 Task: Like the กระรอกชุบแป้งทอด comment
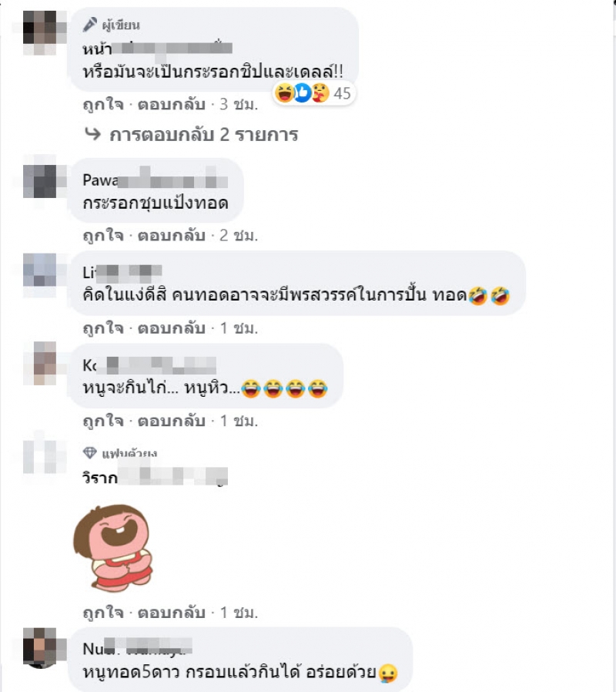(x=103, y=236)
